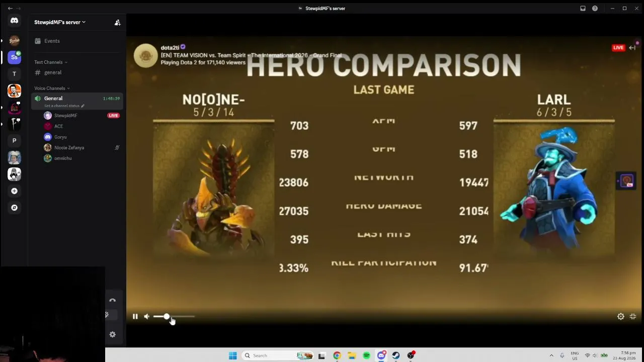Open Google Chrome from taskbar

pos(337,355)
